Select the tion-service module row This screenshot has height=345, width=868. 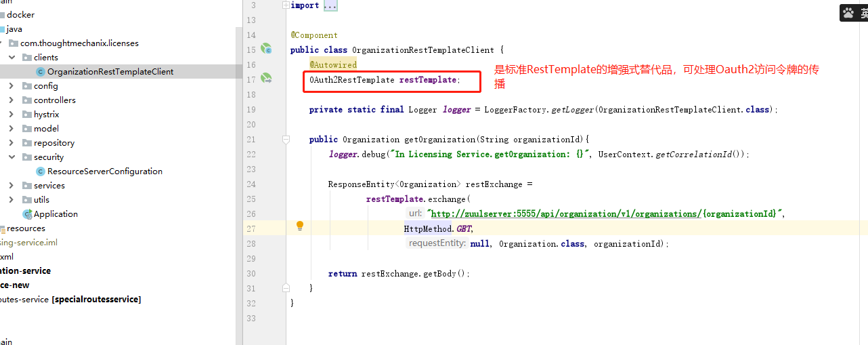click(26, 271)
